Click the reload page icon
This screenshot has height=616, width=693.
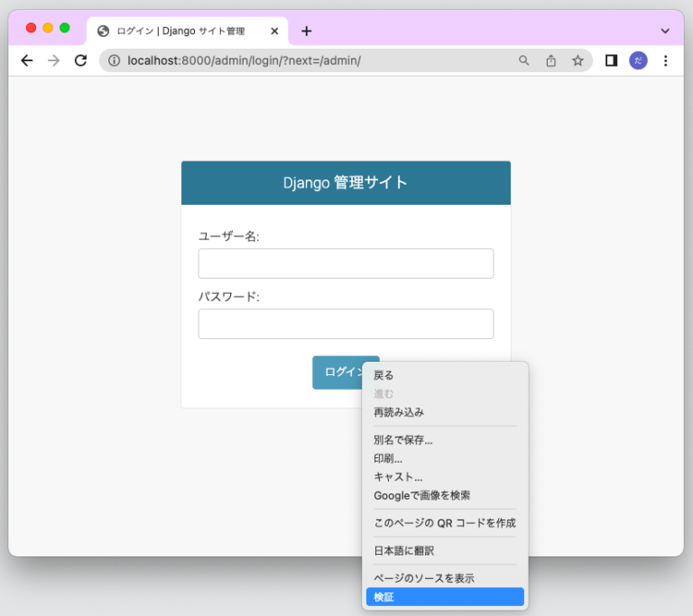point(80,60)
